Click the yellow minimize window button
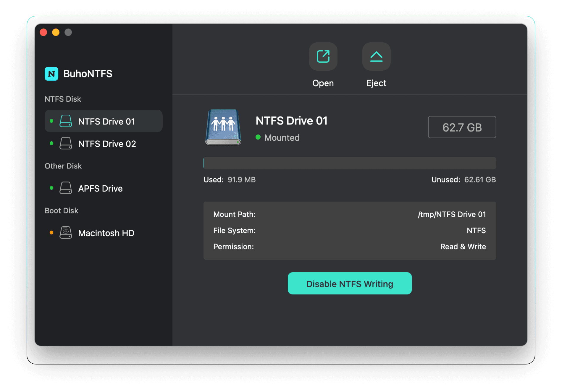Viewport: 562px width, 392px height. (x=56, y=32)
